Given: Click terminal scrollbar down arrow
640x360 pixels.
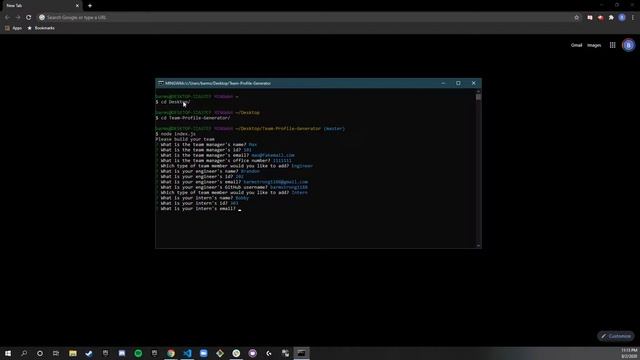Looking at the screenshot, I should tap(478, 245).
